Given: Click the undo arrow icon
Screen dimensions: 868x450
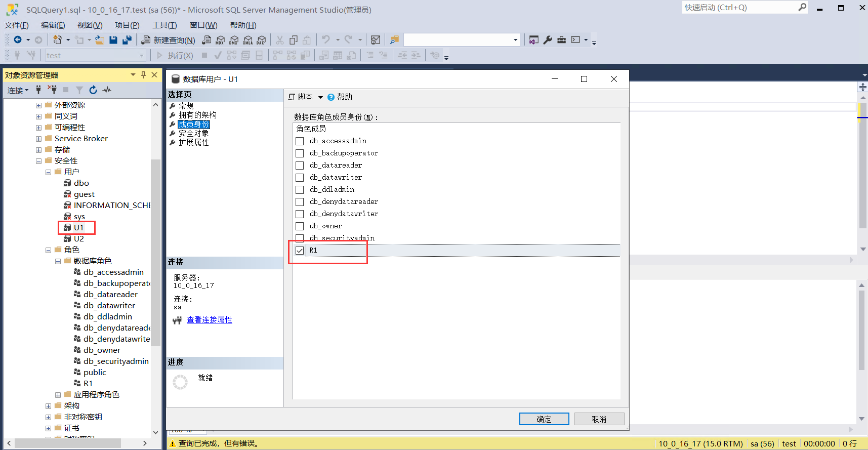Looking at the screenshot, I should pyautogui.click(x=326, y=39).
